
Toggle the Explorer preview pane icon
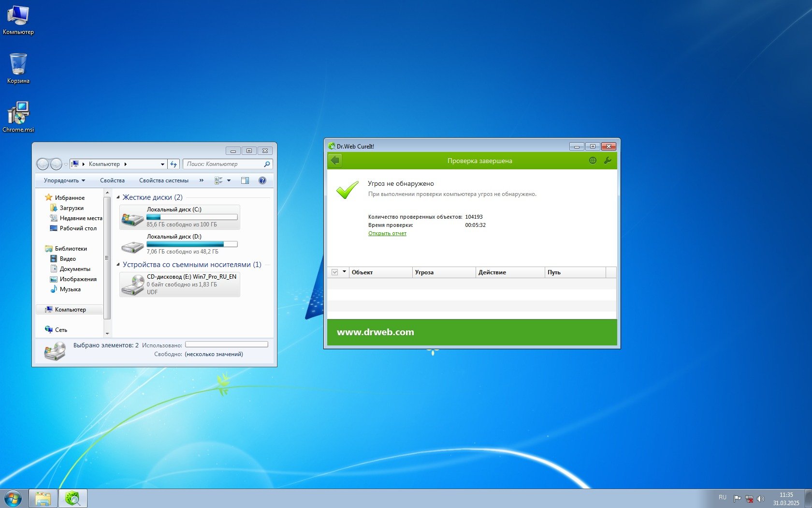245,180
